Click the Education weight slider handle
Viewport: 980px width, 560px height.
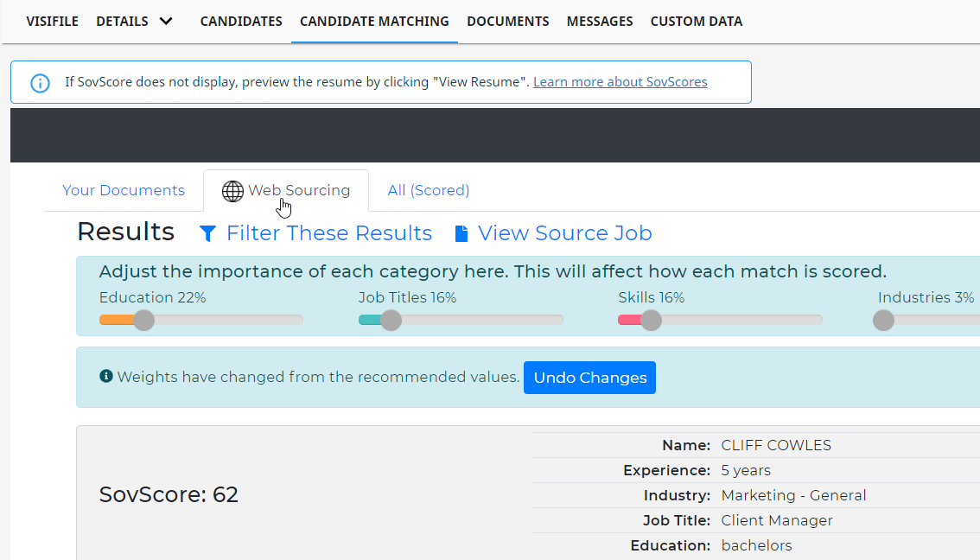[143, 320]
